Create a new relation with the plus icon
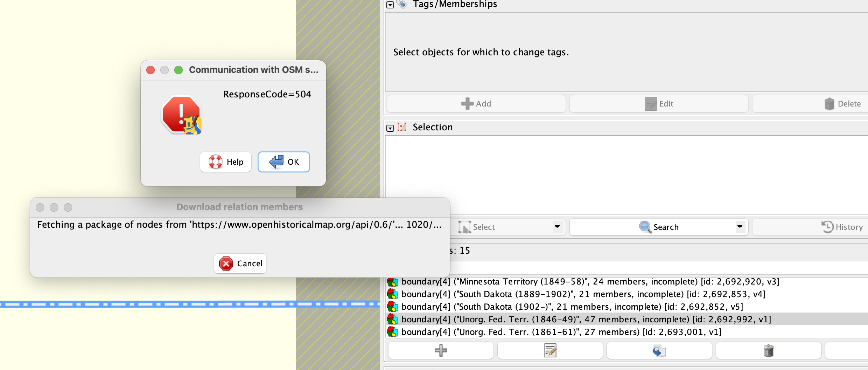 click(x=440, y=350)
